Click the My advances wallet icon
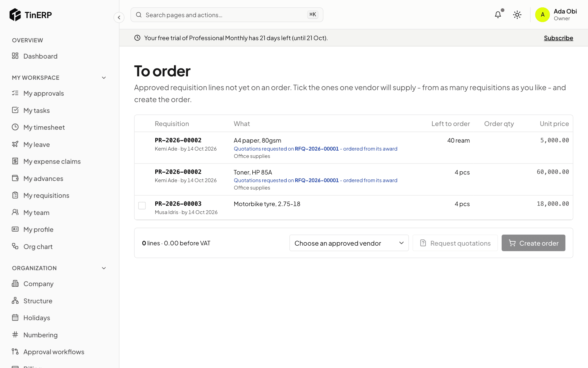The image size is (588, 368). point(15,178)
